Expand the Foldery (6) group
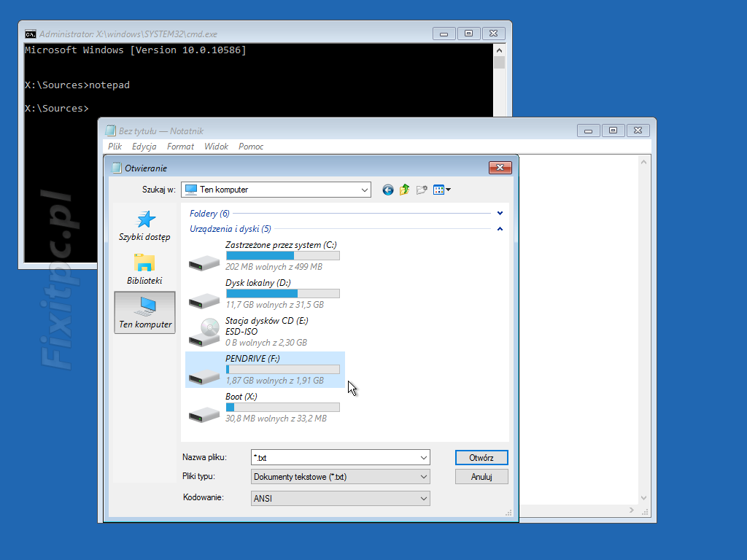The width and height of the screenshot is (747, 560). point(500,214)
